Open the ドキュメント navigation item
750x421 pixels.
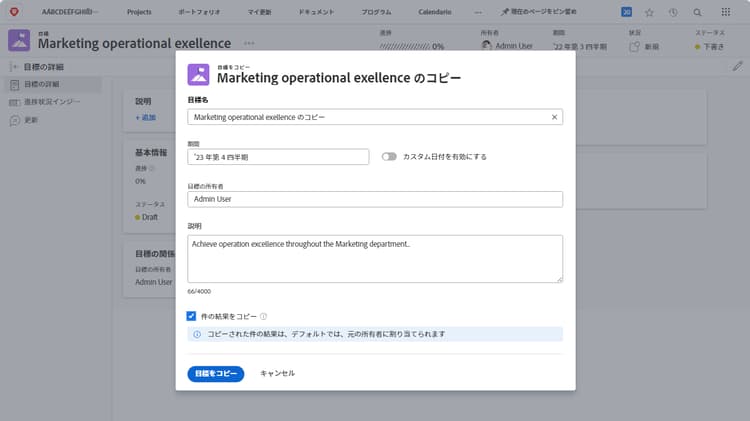[316, 12]
